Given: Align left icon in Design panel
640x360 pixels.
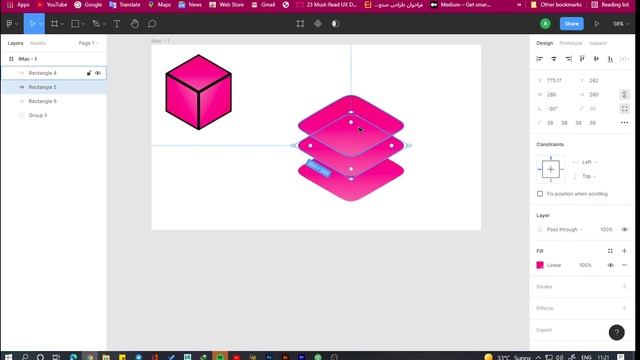Looking at the screenshot, I should click(540, 59).
